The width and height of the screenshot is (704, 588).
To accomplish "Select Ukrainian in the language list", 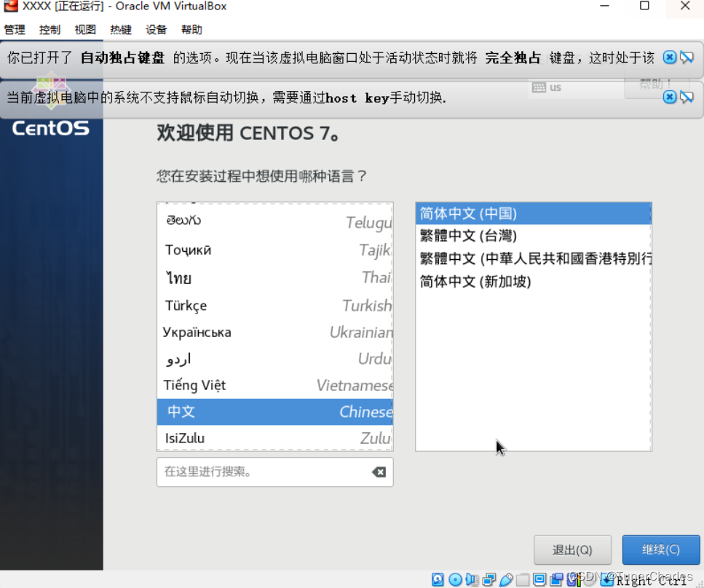I will [x=274, y=332].
